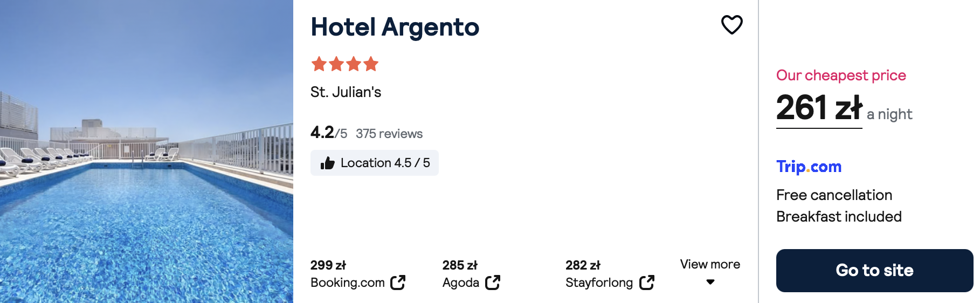The height and width of the screenshot is (303, 980).
Task: Select the 299 zł Booking.com price
Action: point(328,265)
